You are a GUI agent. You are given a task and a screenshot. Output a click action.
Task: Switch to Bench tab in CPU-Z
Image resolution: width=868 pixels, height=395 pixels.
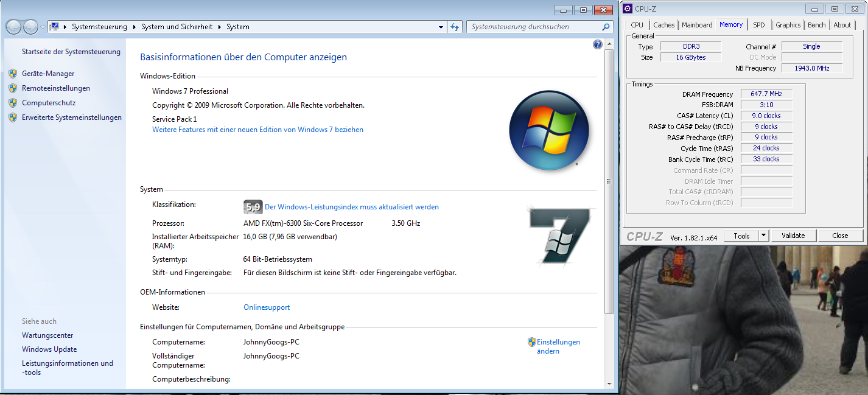[817, 25]
